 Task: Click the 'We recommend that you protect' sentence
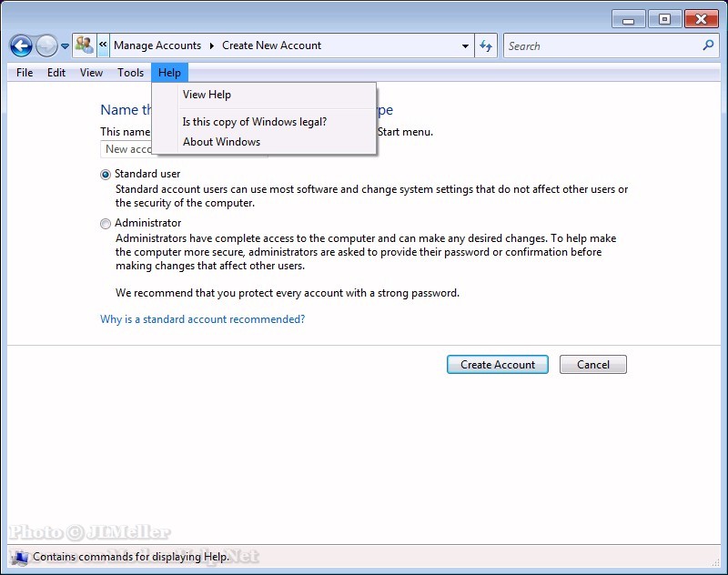[x=288, y=293]
